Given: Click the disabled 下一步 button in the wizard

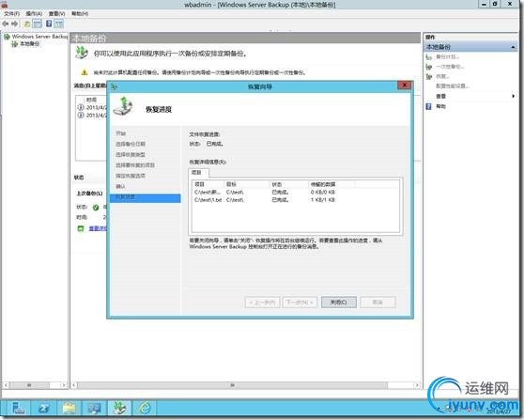Looking at the screenshot, I should tap(300, 303).
